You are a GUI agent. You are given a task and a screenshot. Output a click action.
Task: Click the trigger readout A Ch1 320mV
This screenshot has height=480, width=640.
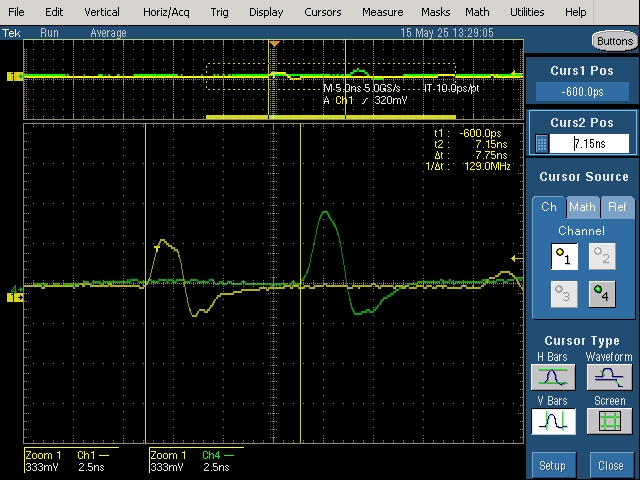(x=365, y=100)
